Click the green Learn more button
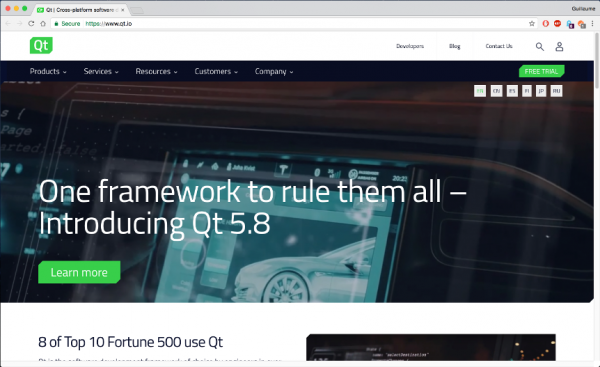 79,272
